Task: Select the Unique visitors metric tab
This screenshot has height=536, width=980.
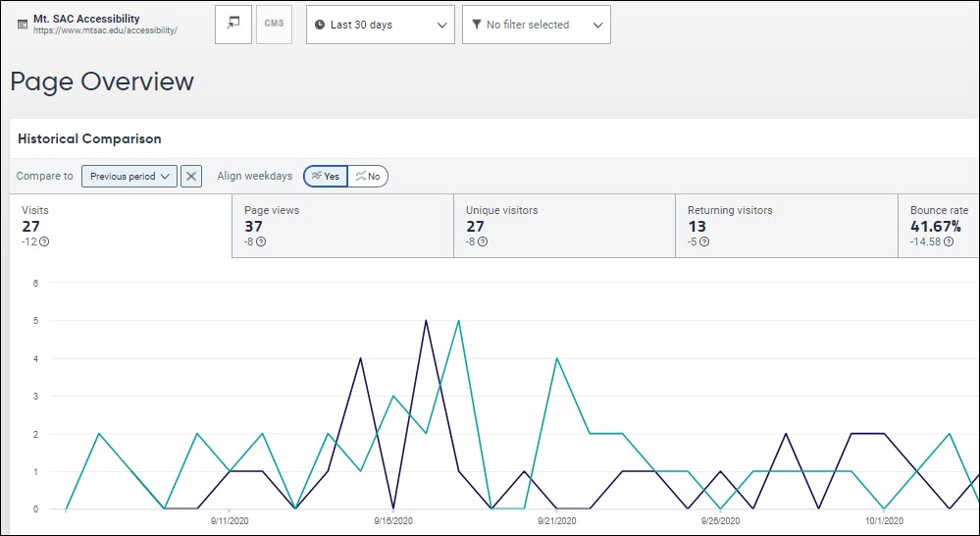Action: tap(564, 226)
